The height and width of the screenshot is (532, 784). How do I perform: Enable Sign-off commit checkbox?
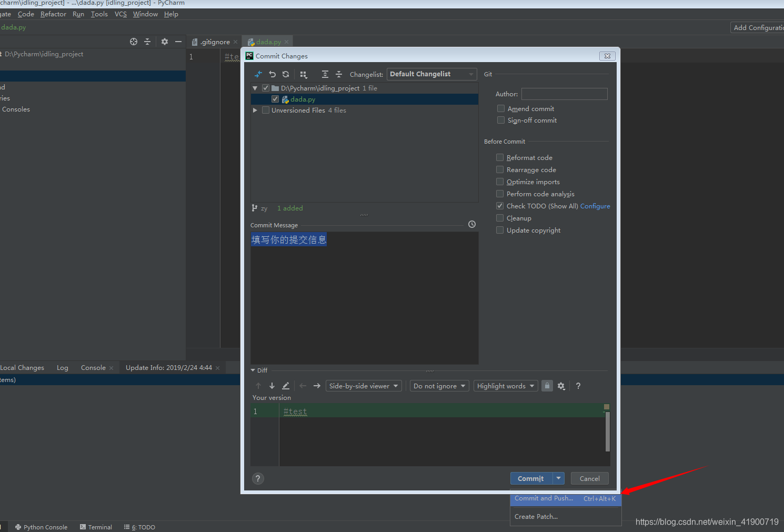click(x=501, y=120)
